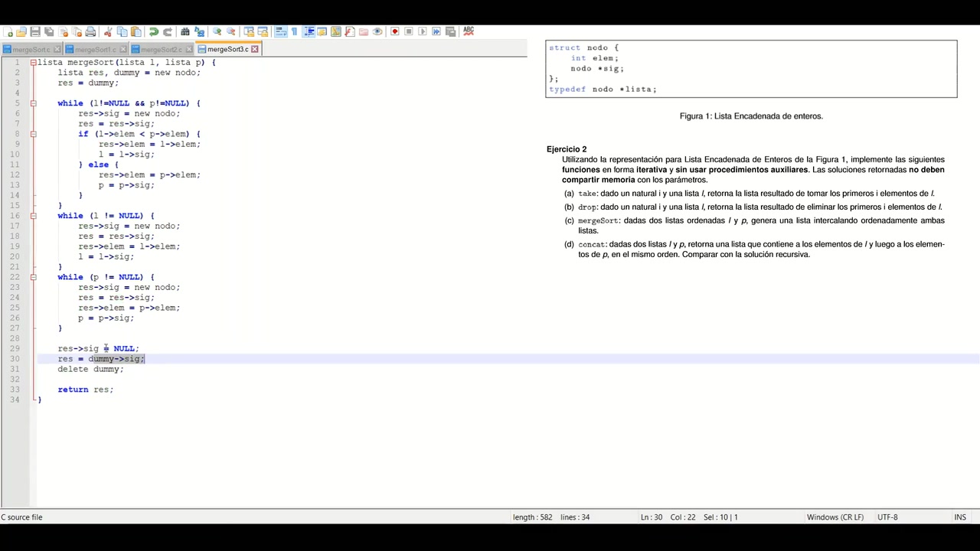
Task: Click the 'UTF-8' encoding status field
Action: (887, 517)
